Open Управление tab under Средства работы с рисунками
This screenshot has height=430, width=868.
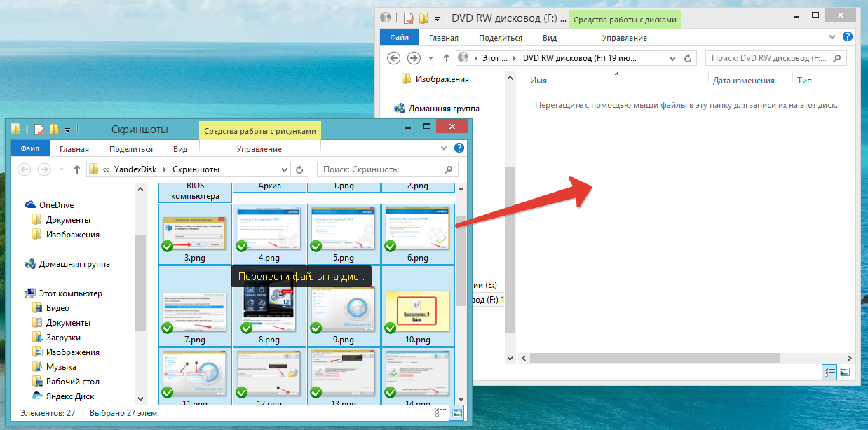259,149
